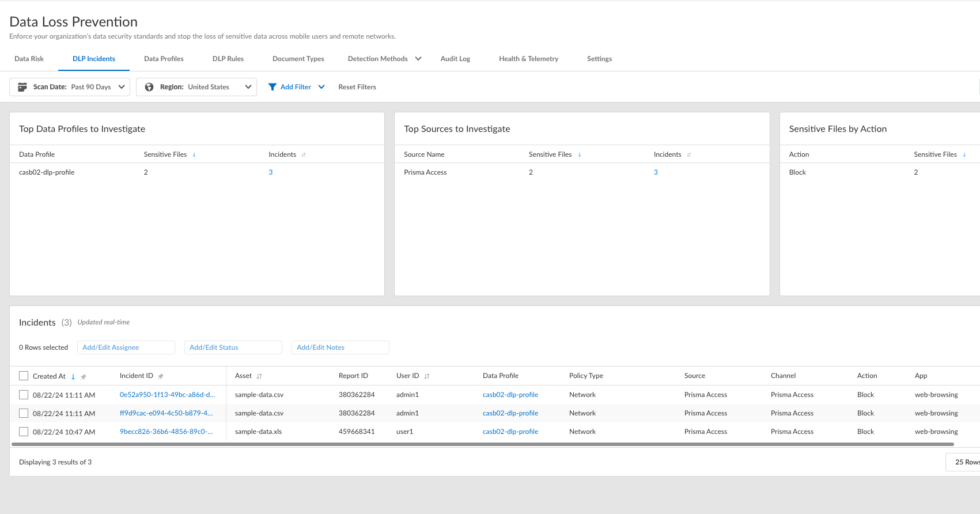
Task: Switch to the Data Profiles tab
Action: tap(164, 59)
